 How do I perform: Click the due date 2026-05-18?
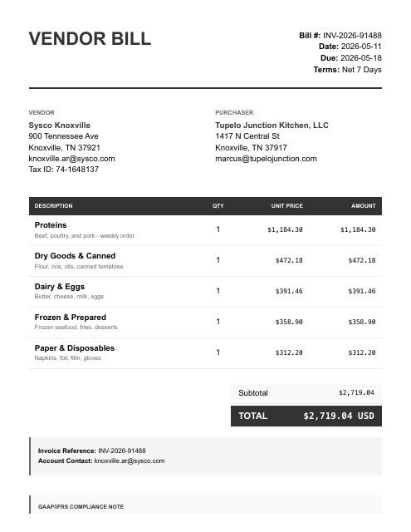tap(361, 58)
